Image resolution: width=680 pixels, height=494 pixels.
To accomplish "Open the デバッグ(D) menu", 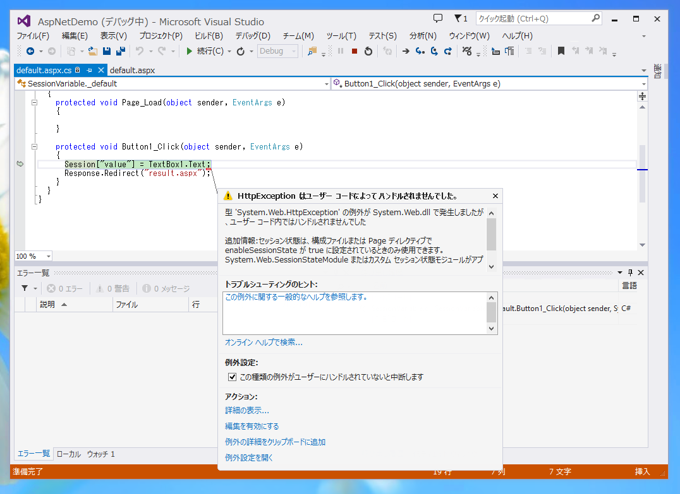I will [252, 36].
